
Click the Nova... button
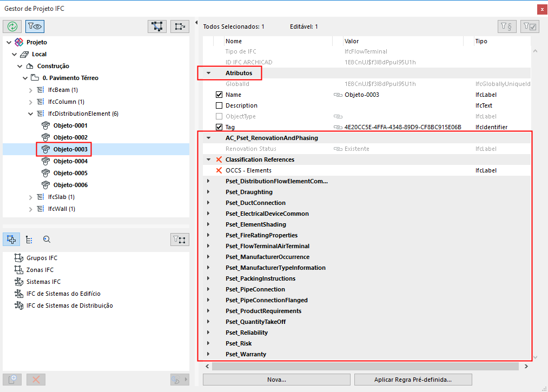coord(276,380)
